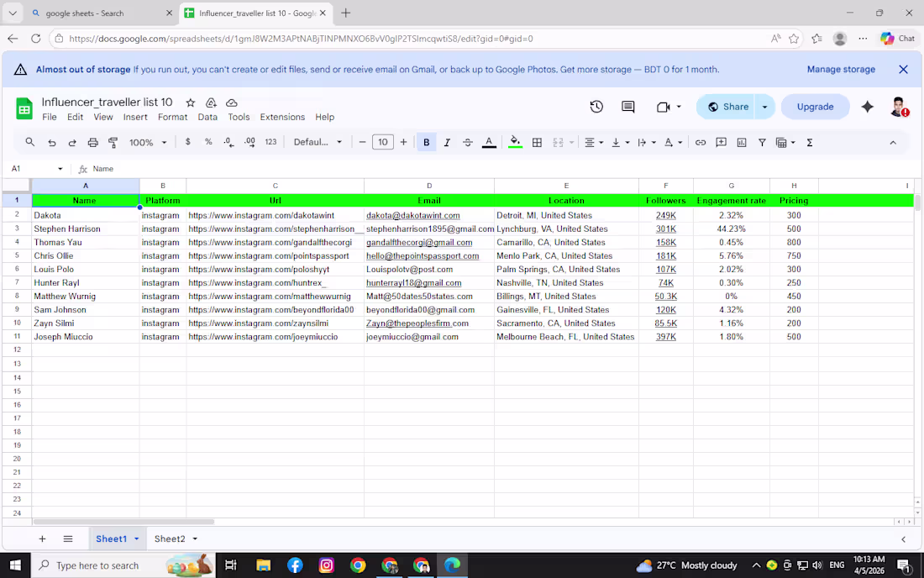This screenshot has height=578, width=924.
Task: Start a Meet call camera icon
Action: tap(663, 107)
